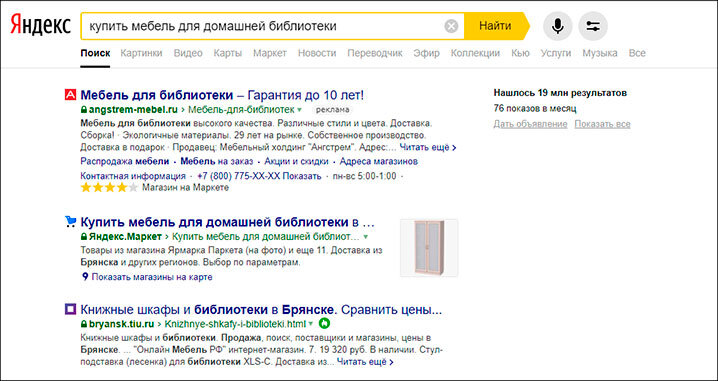Select the Поиск tab
This screenshot has height=381, width=718.
point(95,53)
